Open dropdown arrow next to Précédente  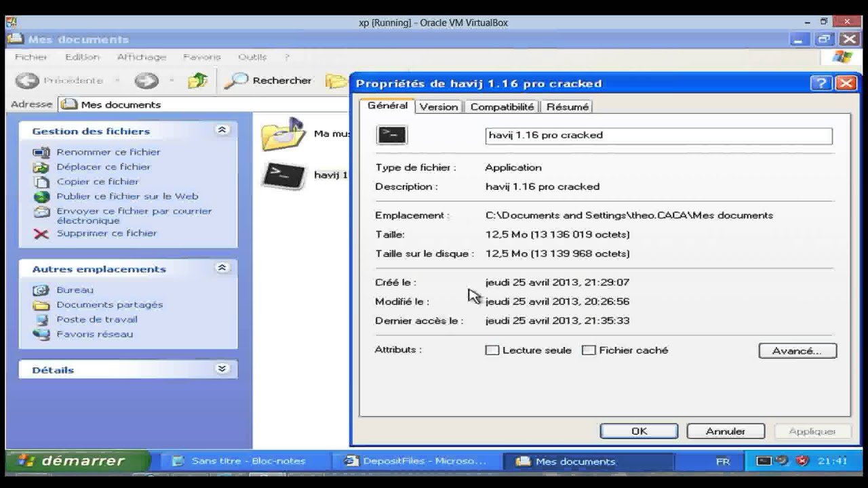[117, 81]
